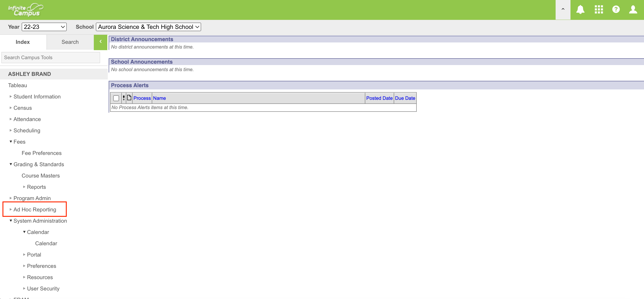Collapse the Grading & Standards node

point(11,164)
